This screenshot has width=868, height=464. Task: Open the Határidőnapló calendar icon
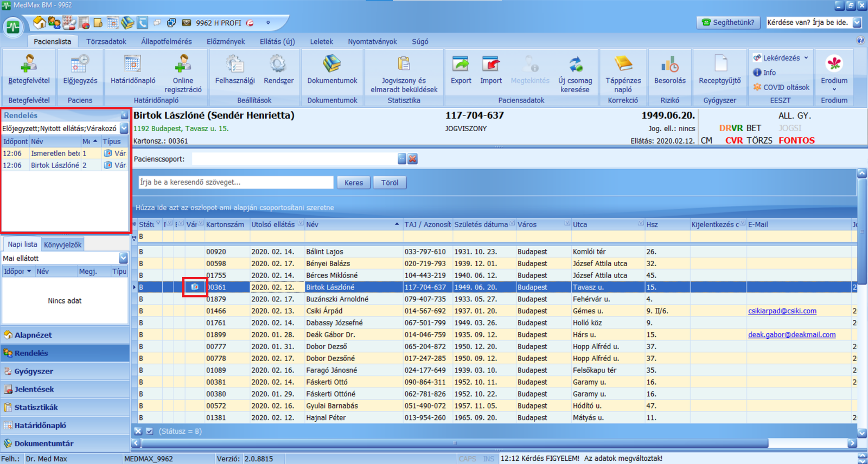132,65
